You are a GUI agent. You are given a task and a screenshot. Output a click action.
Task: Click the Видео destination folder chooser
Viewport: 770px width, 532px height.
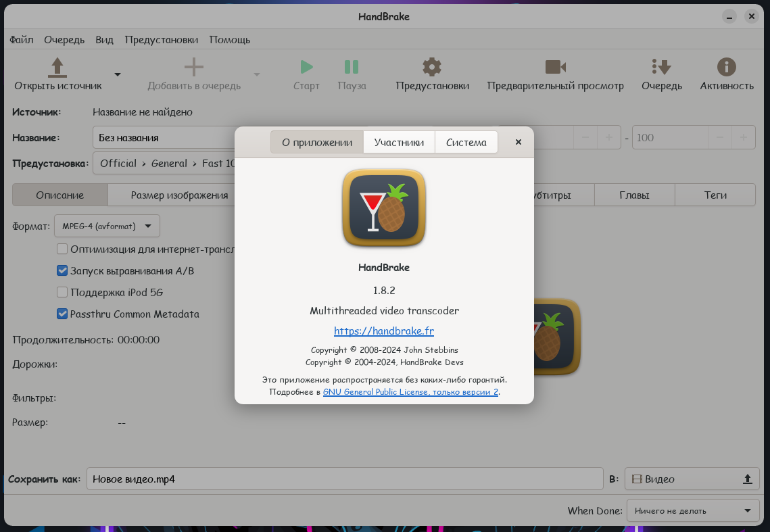point(692,479)
